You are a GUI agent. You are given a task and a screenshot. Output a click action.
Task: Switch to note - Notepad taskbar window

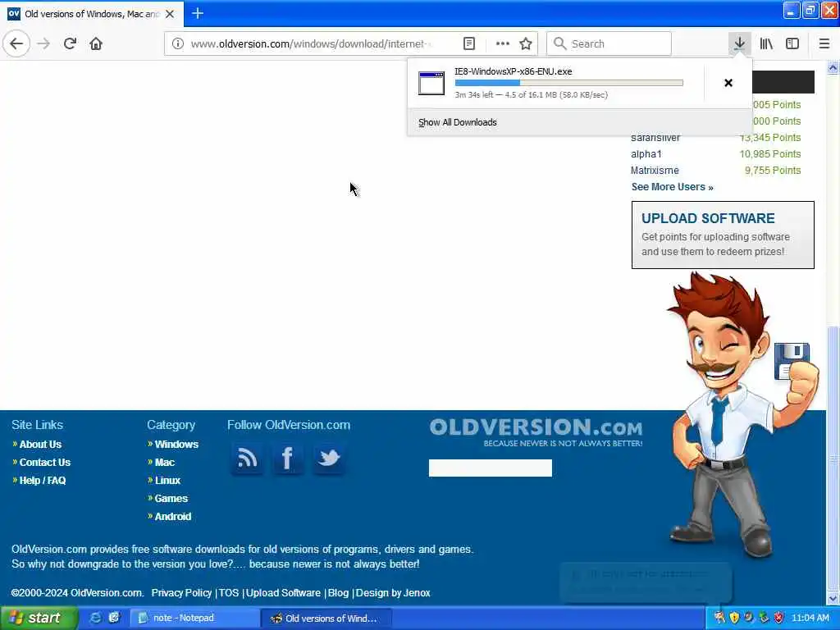[195, 618]
